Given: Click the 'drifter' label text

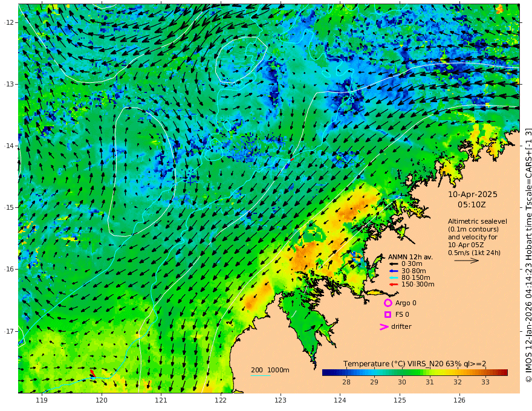Looking at the screenshot, I should pos(401,326).
